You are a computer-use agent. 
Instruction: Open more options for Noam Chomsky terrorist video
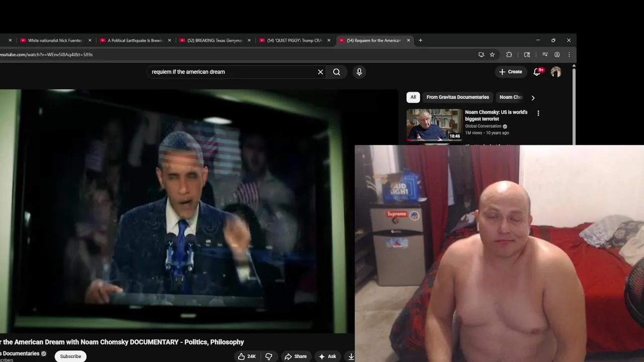(538, 113)
